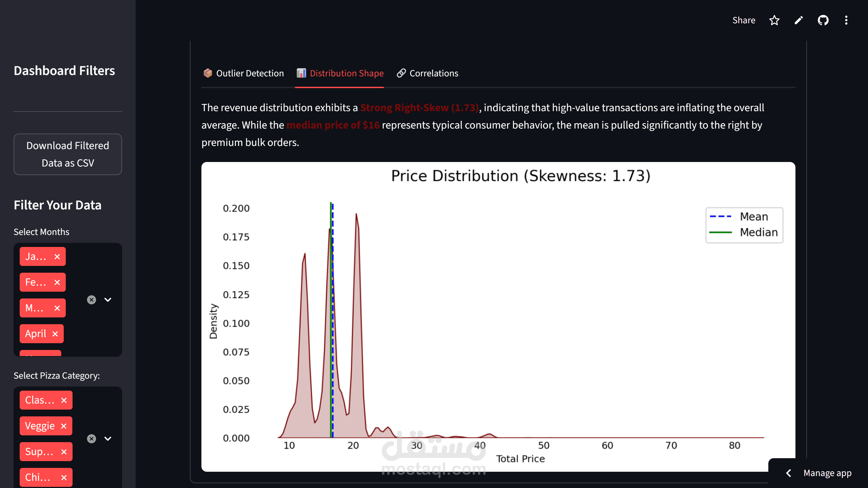The width and height of the screenshot is (868, 488).
Task: Remove the Clas... category tag
Action: [x=64, y=400]
